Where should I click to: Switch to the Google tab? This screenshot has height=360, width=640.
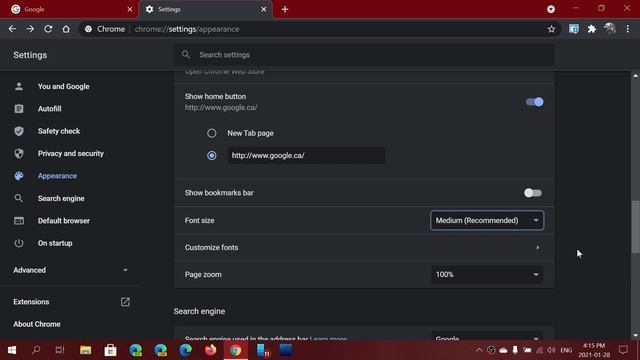click(69, 9)
